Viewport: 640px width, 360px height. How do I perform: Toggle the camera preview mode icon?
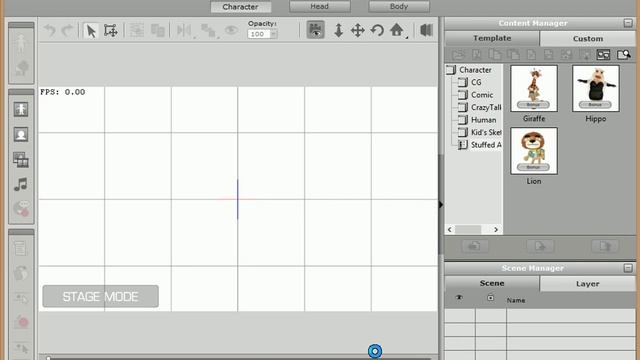[316, 30]
